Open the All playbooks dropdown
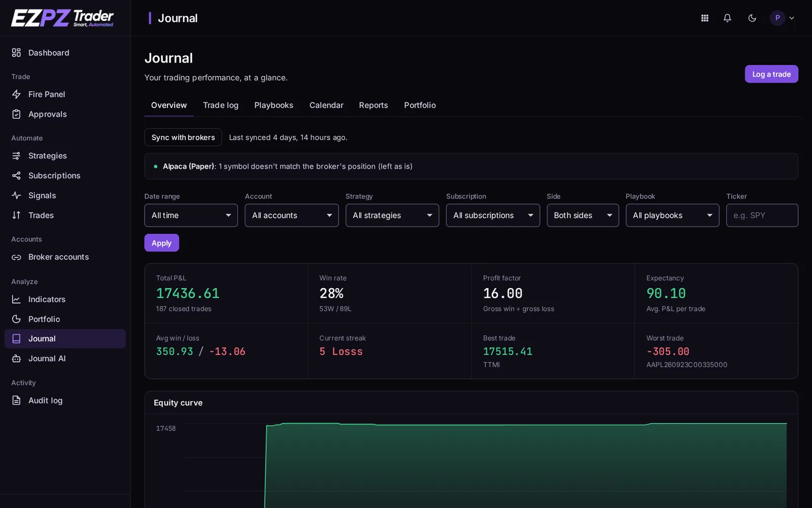 [x=672, y=215]
